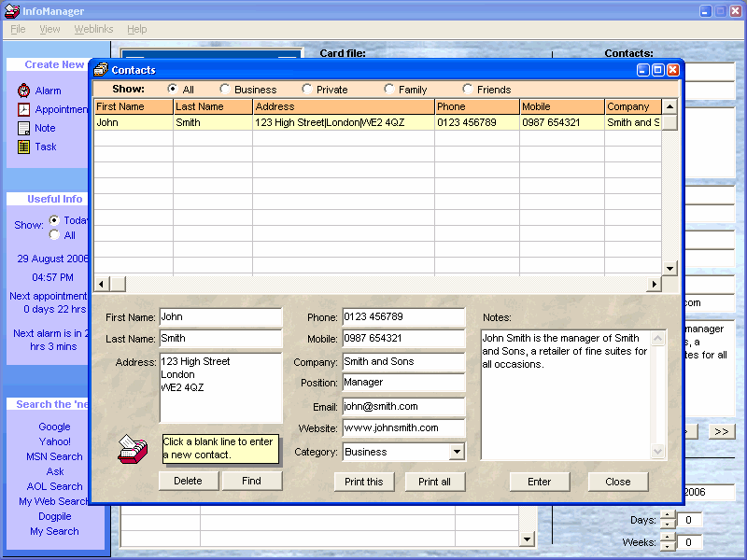The height and width of the screenshot is (560, 747).
Task: Choose the Friends filter radio button
Action: (468, 90)
